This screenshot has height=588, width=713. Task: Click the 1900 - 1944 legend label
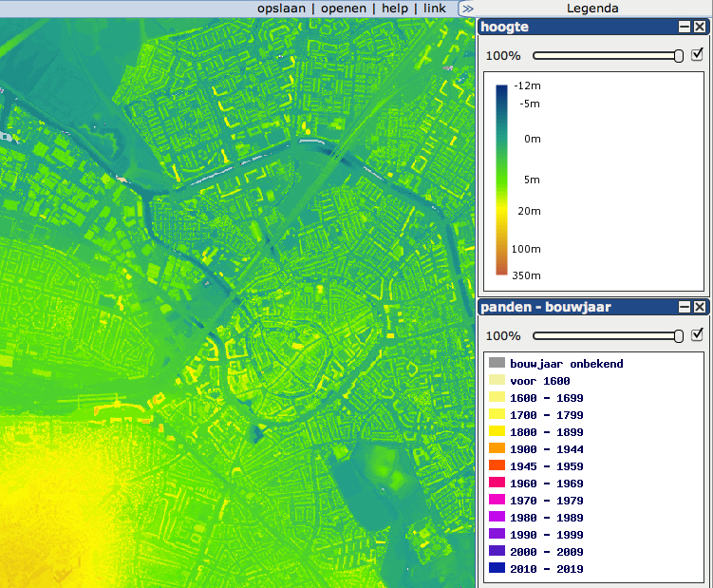pyautogui.click(x=547, y=449)
